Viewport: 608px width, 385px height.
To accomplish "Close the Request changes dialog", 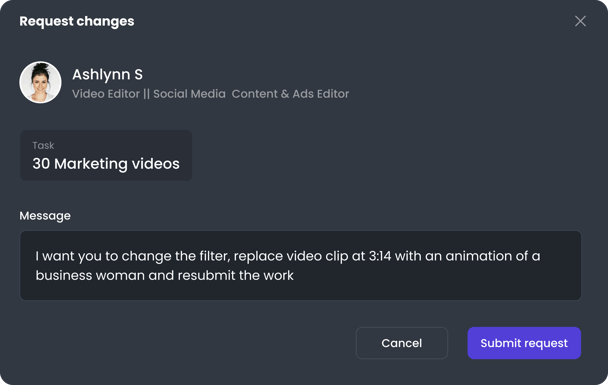I will tap(580, 21).
